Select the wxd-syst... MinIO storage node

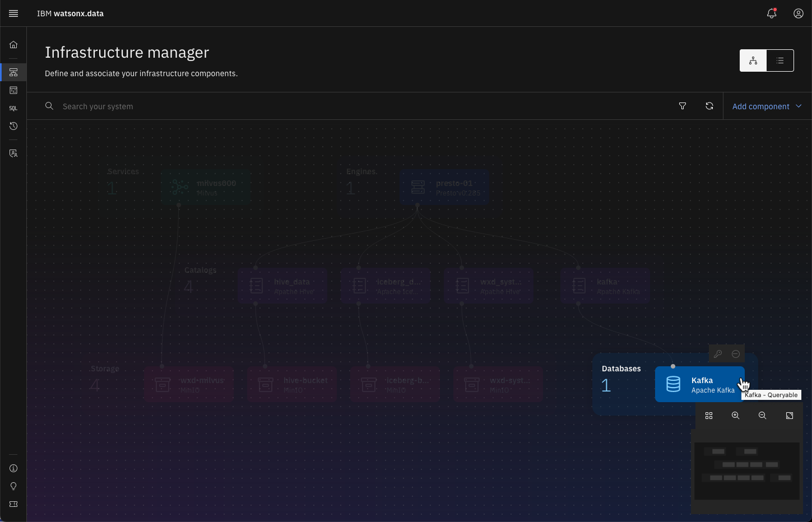498,384
